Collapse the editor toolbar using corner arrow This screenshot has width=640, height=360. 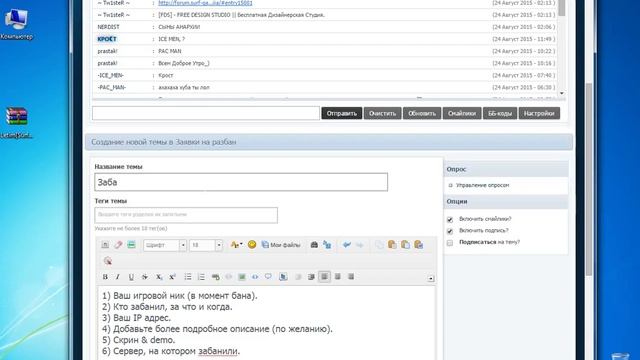click(x=431, y=278)
